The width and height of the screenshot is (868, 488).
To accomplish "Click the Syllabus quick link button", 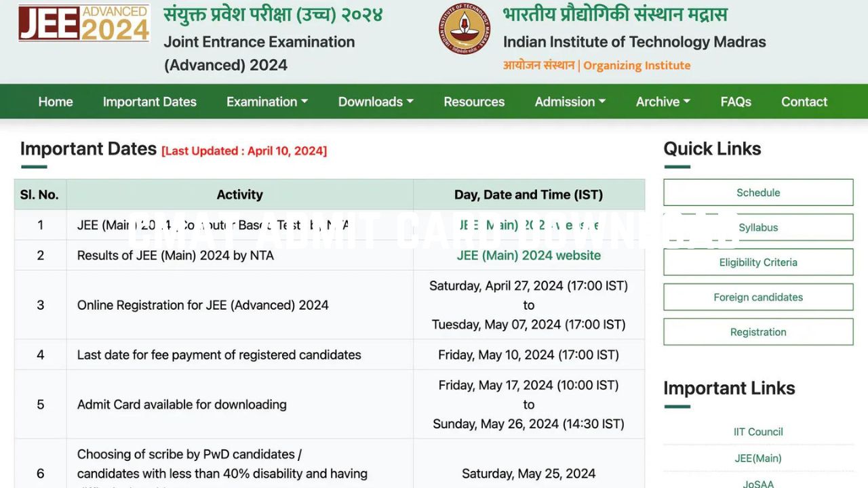I will (758, 227).
